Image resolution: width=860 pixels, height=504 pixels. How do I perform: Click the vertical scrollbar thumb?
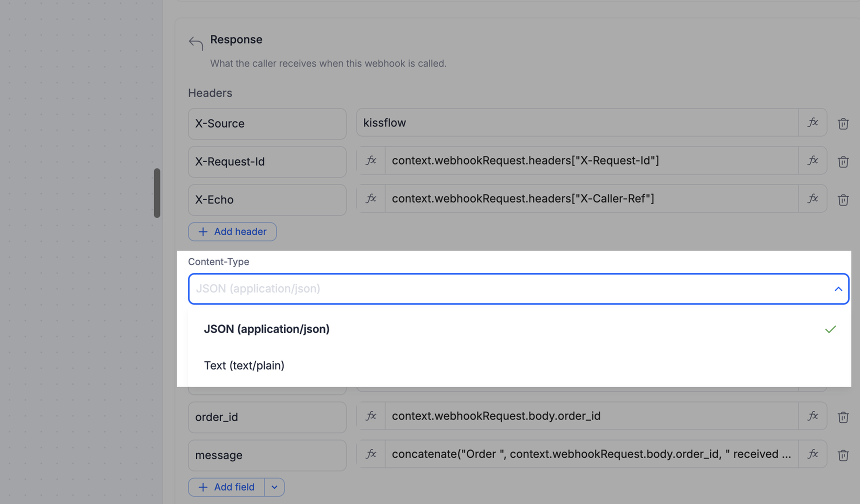coord(157,193)
